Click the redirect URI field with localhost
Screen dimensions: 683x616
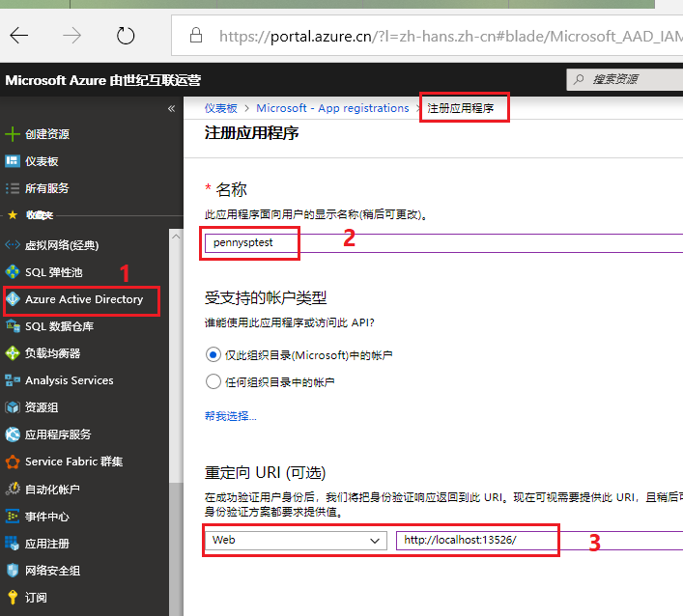(x=536, y=541)
